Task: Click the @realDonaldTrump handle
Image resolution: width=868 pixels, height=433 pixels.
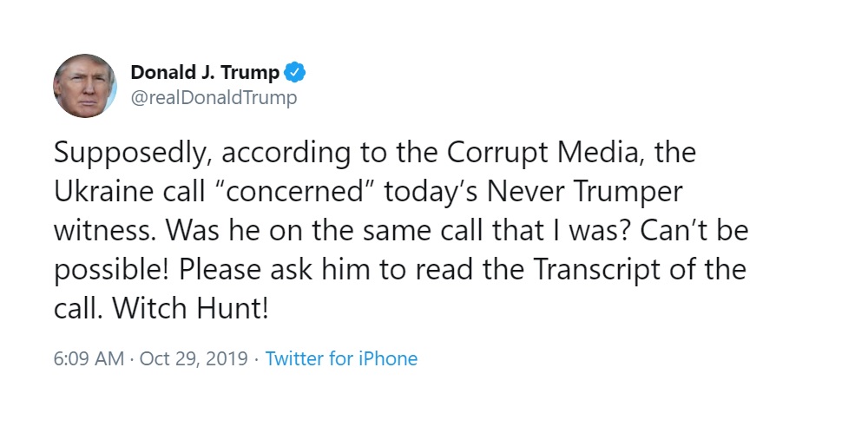Action: tap(214, 98)
